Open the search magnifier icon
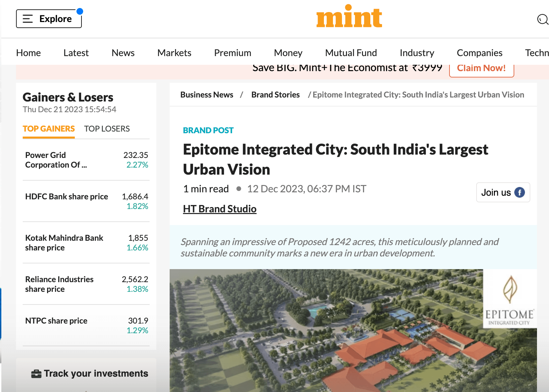 pos(543,19)
